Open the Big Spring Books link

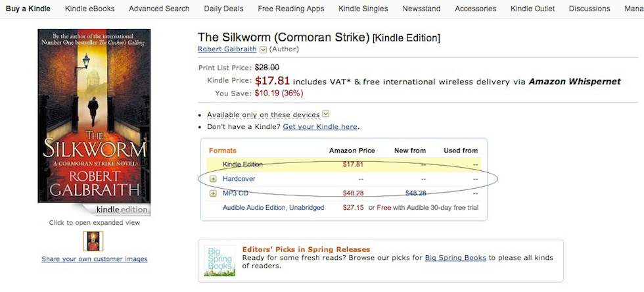455,258
